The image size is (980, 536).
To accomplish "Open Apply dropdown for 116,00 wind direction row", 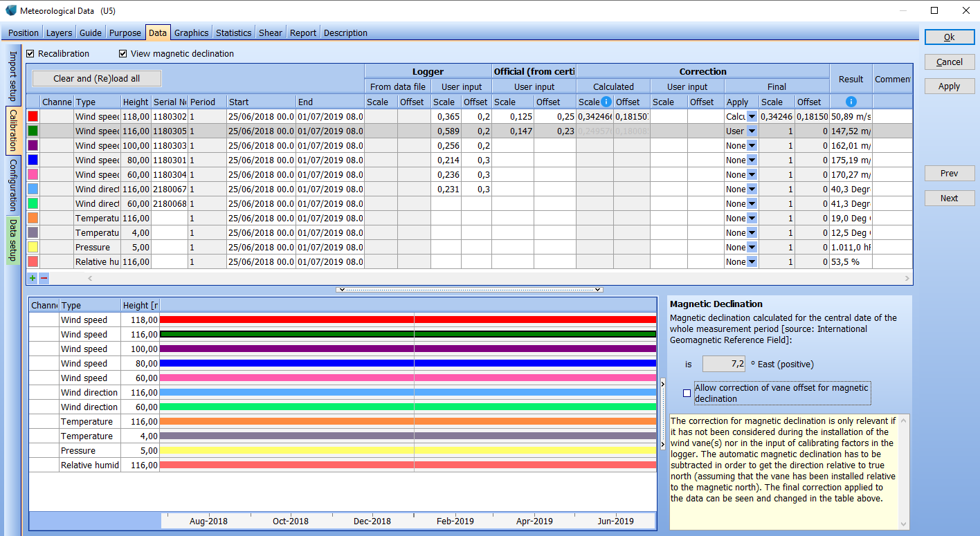I will pyautogui.click(x=752, y=190).
